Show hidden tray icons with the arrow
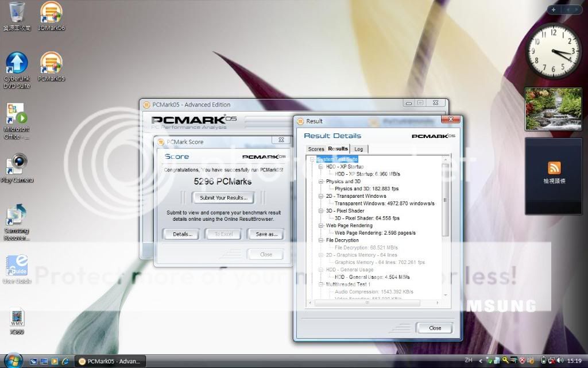 click(481, 361)
